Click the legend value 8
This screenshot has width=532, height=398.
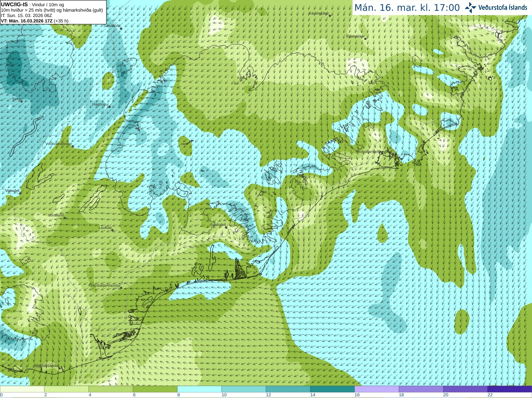point(179,395)
